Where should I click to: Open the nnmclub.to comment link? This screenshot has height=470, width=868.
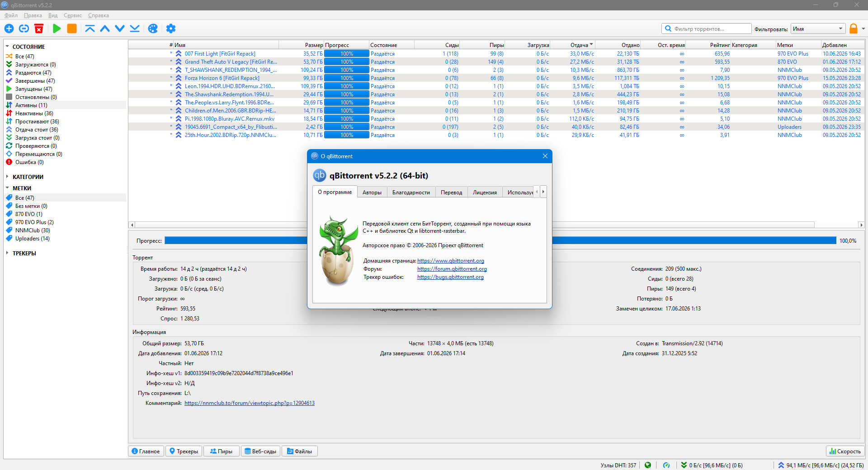[249, 403]
